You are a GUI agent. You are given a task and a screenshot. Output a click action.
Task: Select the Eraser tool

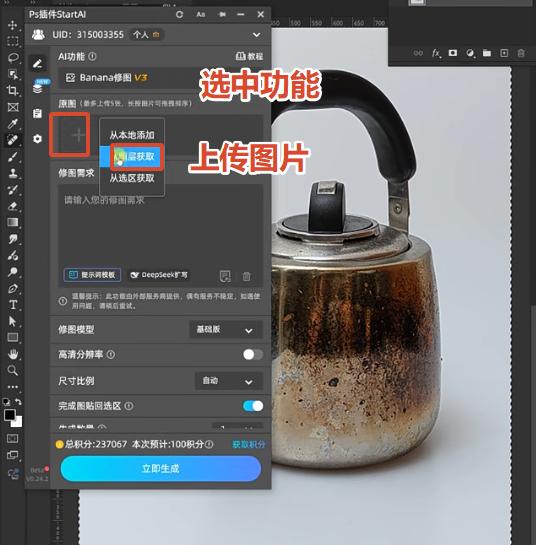point(13,206)
